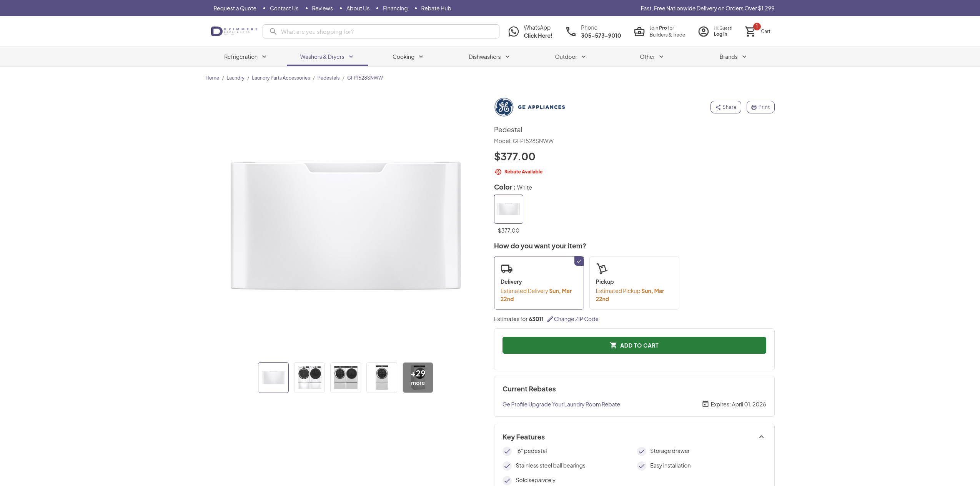Select the Delivery option card
The height and width of the screenshot is (486, 980).
[x=538, y=283]
